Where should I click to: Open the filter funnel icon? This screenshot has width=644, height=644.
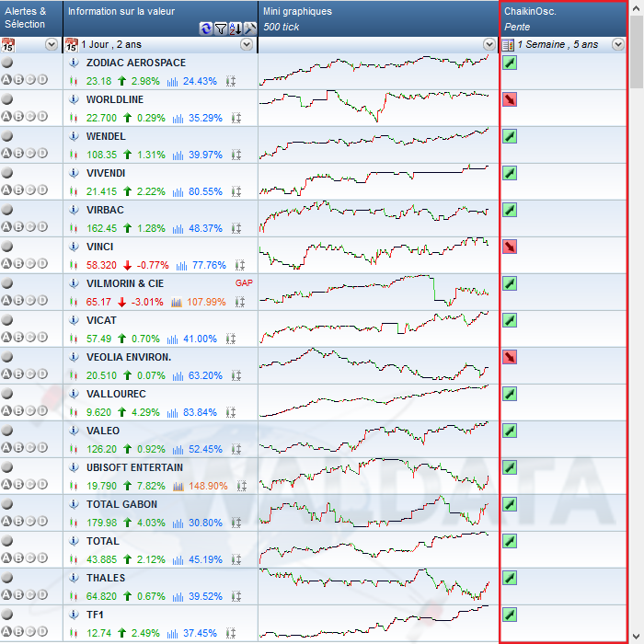click(x=221, y=29)
